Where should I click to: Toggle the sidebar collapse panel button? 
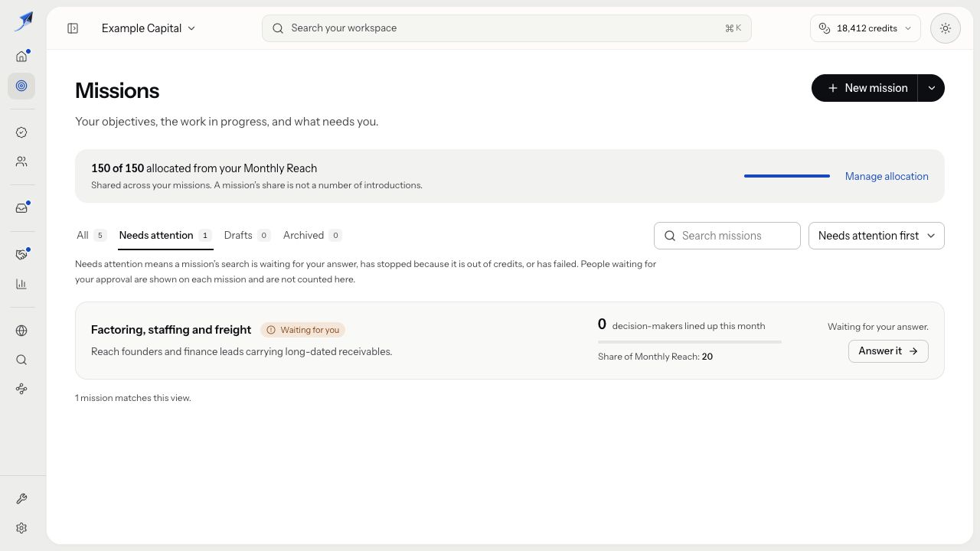pos(73,28)
